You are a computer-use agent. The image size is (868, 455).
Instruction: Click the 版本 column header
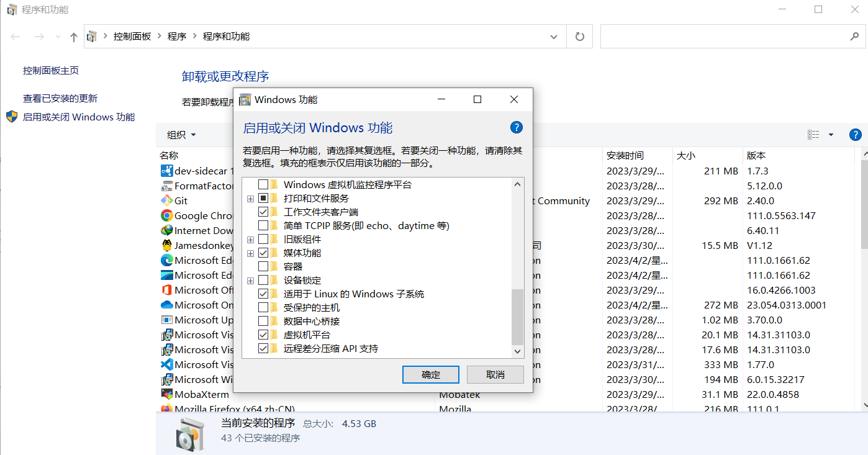coord(756,155)
